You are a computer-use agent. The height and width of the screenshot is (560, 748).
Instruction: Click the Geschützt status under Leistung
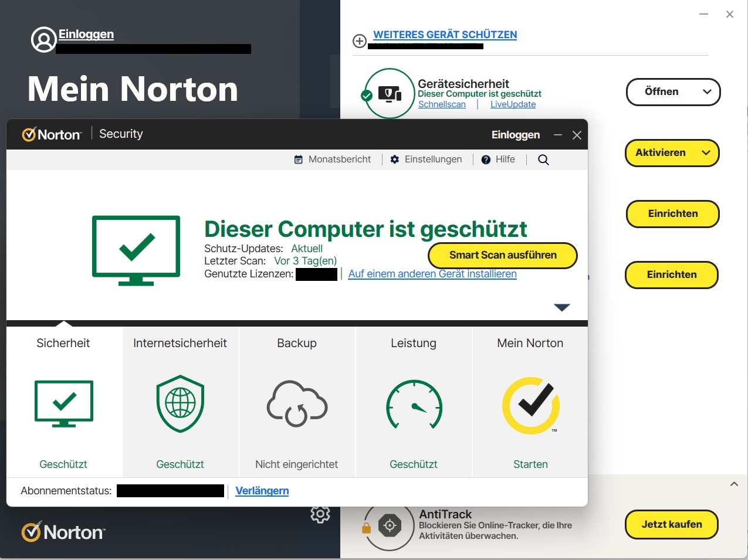pyautogui.click(x=414, y=464)
